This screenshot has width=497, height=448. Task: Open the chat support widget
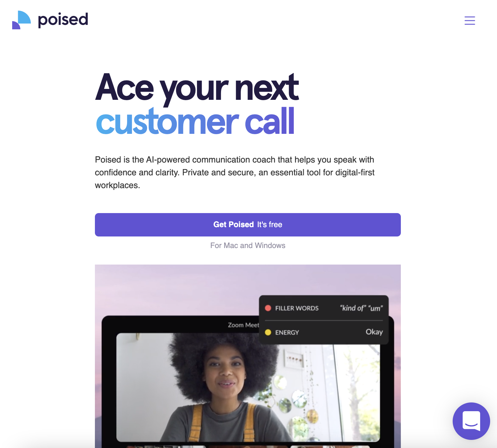[471, 421]
